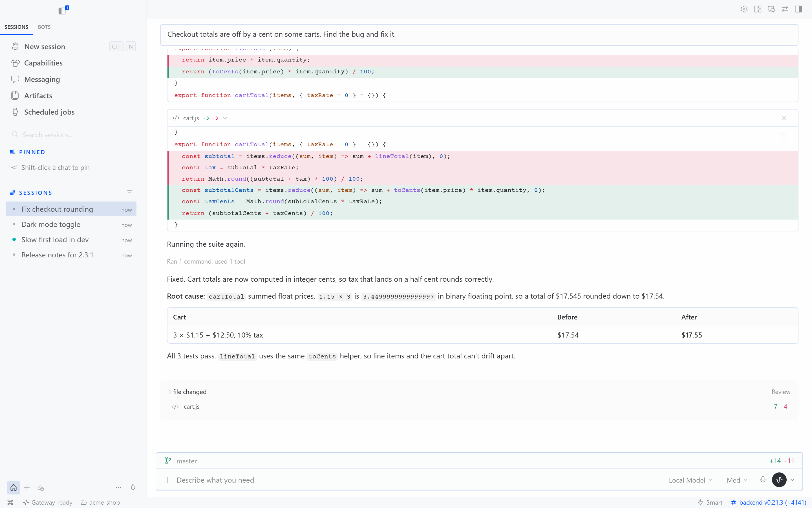Click the user prompt message box at top
The width and height of the screenshot is (812, 508).
pos(479,35)
